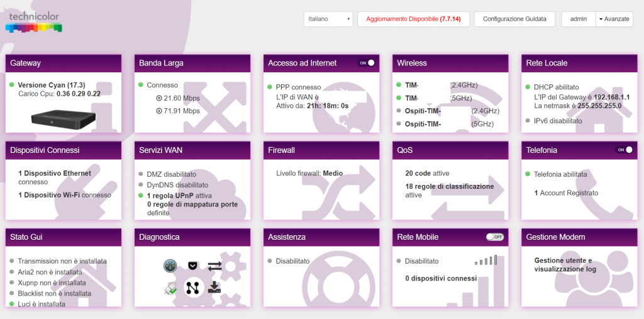The image size is (644, 319).
Task: Open the cable connection check icon
Action: click(170, 289)
